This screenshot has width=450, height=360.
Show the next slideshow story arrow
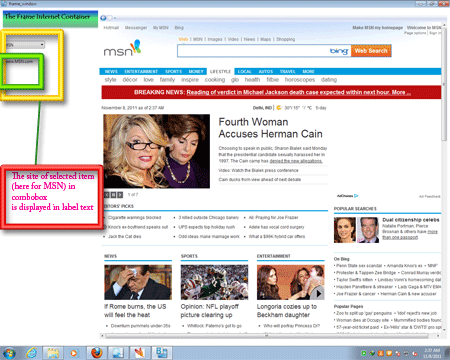[120, 195]
